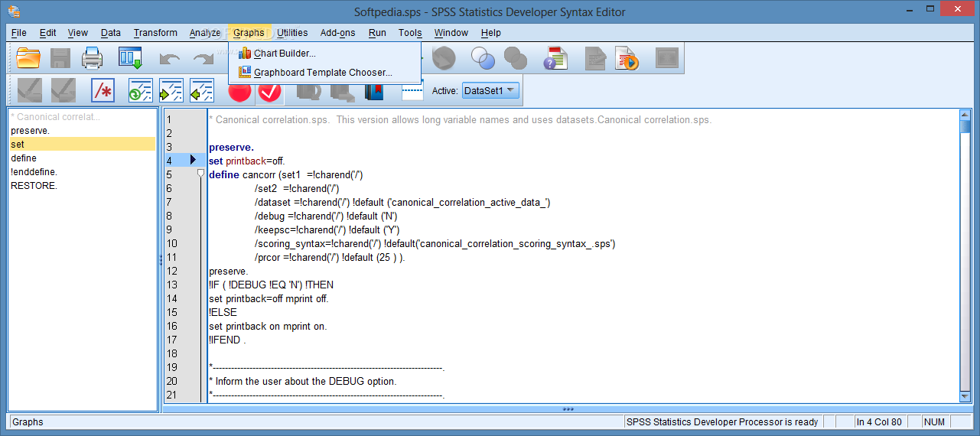Open the Data menu
This screenshot has height=436, width=980.
(111, 33)
